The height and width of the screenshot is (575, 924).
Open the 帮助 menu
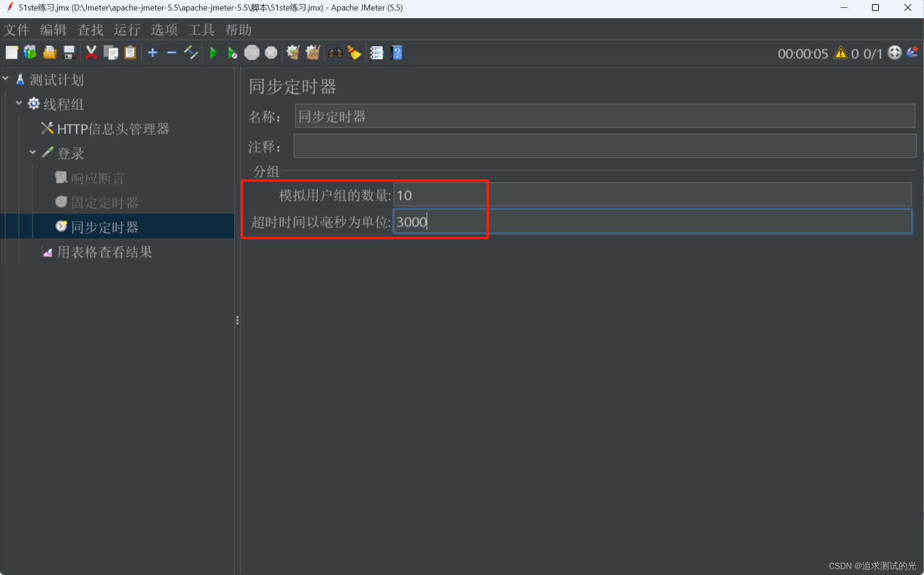click(x=238, y=30)
